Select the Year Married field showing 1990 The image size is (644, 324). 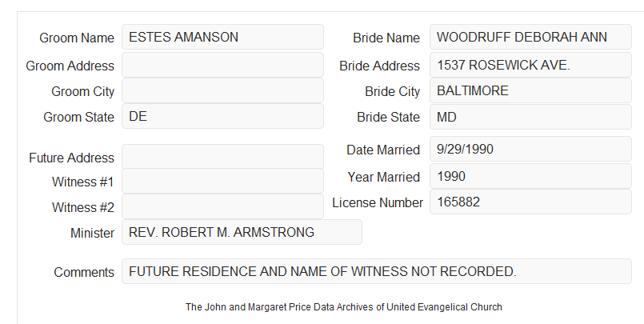click(x=530, y=176)
